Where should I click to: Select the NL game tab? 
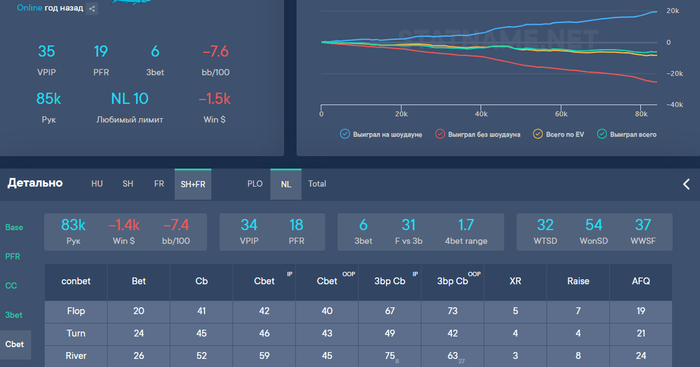[x=286, y=184]
